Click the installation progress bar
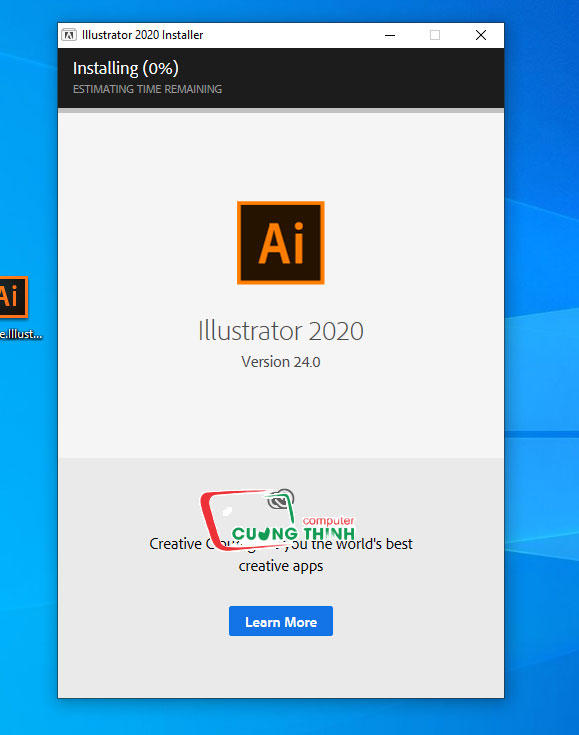The image size is (579, 735). pyautogui.click(x=281, y=111)
